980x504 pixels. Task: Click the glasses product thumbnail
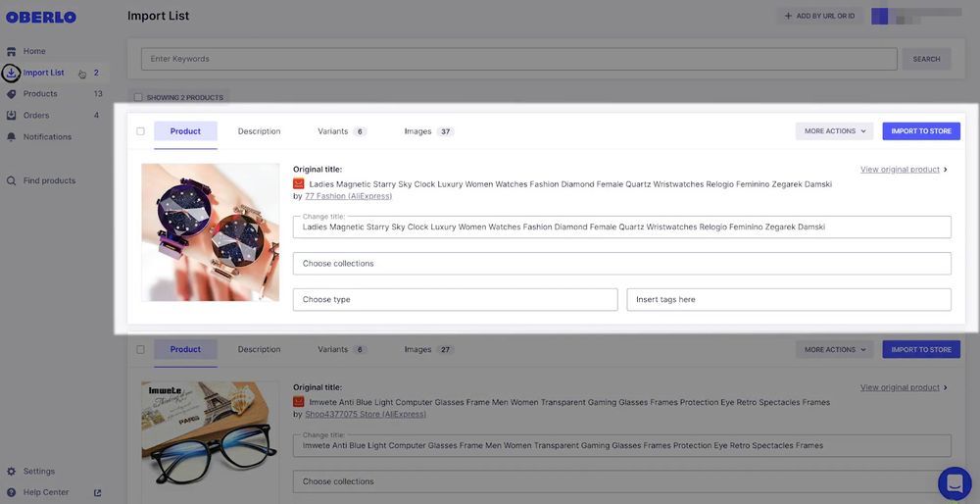tap(210, 443)
